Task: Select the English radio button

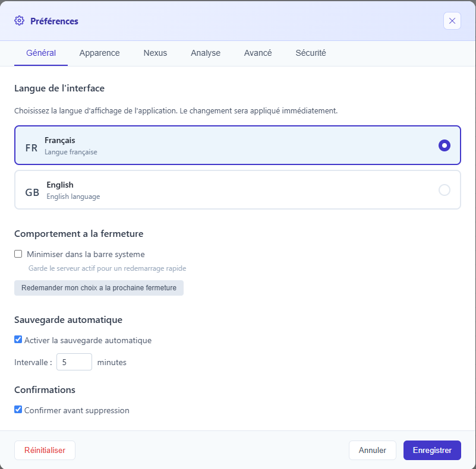Action: pos(444,190)
